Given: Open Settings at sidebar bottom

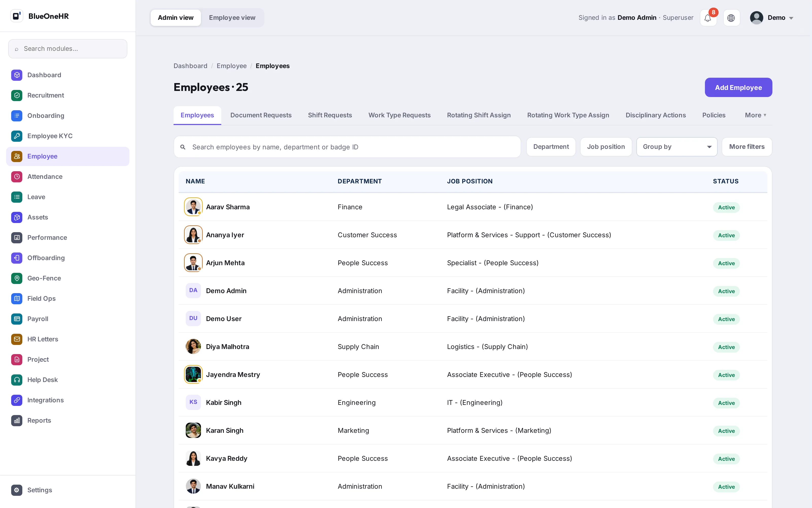Looking at the screenshot, I should 68,490.
